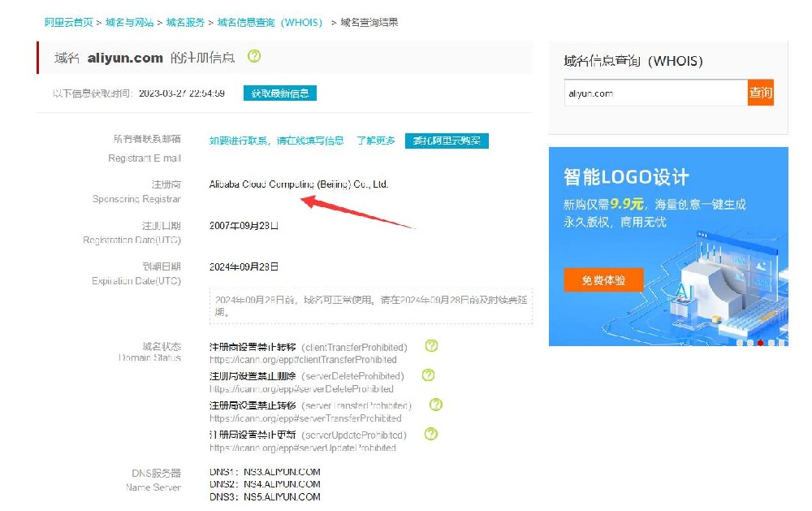Open the 如要进行联系，请在线填写信息 link

[276, 141]
